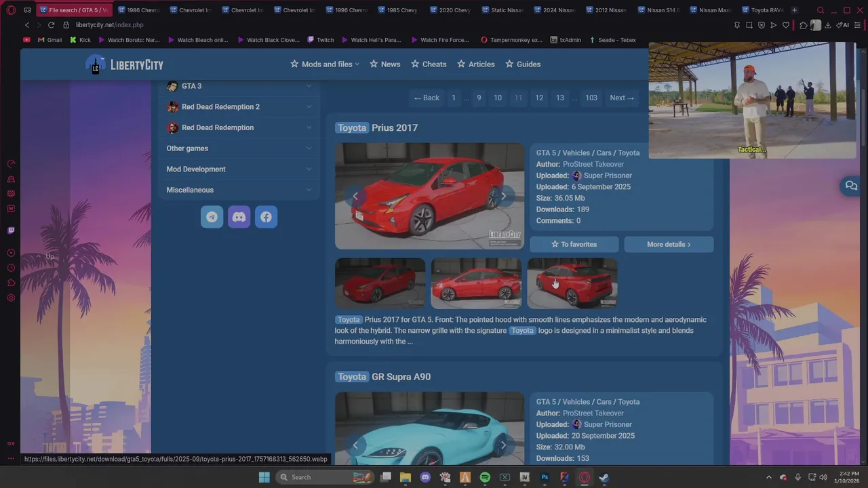Click the snapshot icon in address bar
Viewport: 868px width, 488px height.
point(749,25)
